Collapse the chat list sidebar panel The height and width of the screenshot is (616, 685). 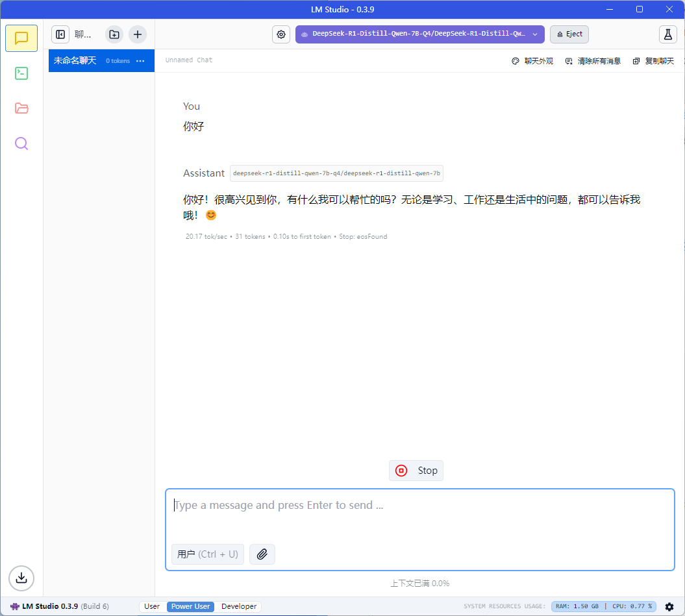tap(60, 34)
